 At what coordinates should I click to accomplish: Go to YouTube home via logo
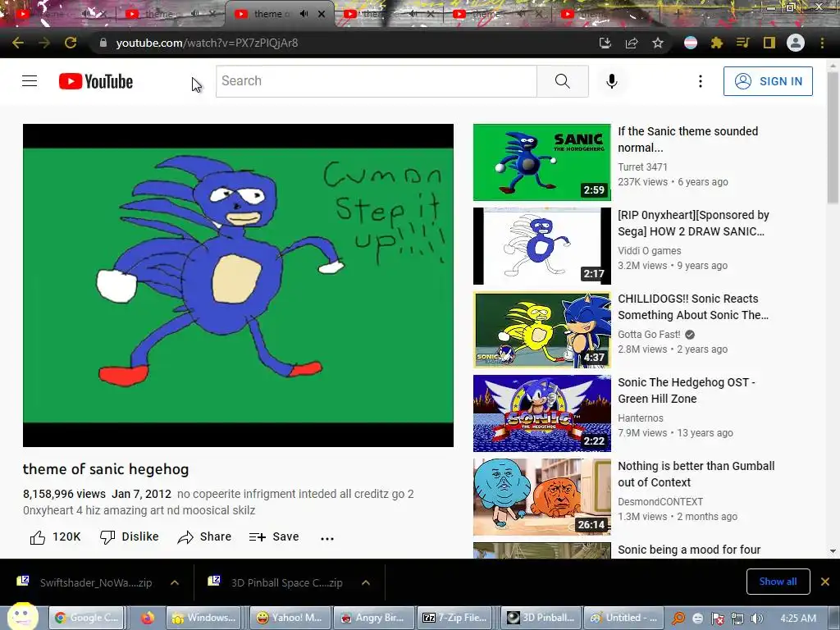pos(96,81)
